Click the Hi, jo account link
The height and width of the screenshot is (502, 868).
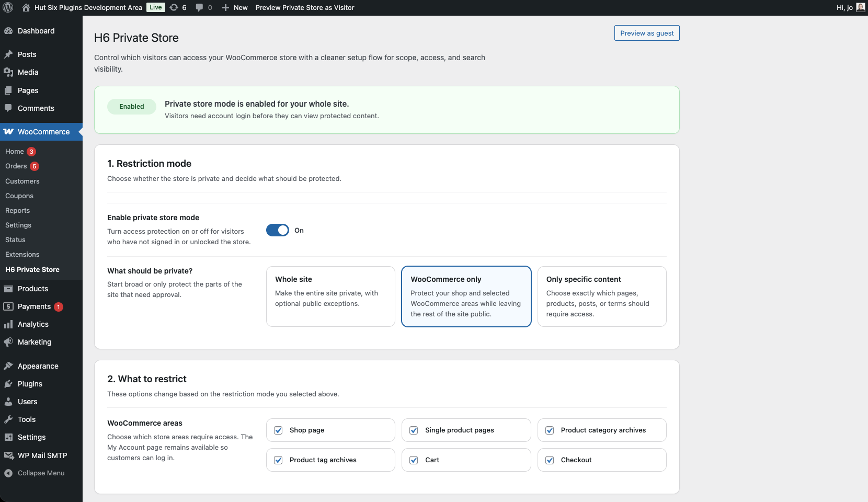pyautogui.click(x=844, y=7)
